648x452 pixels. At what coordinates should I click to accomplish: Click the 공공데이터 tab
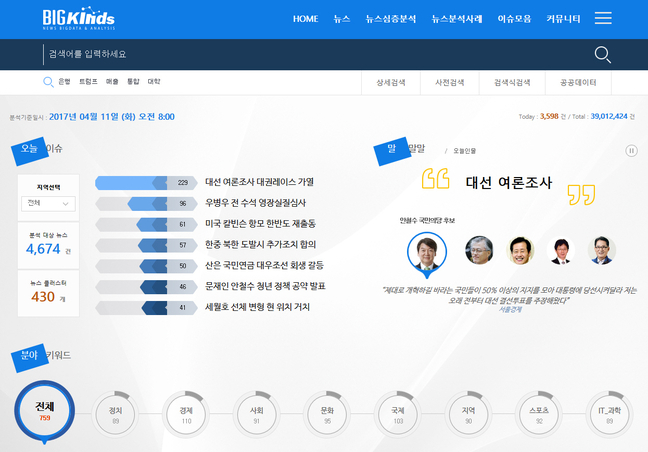point(578,83)
